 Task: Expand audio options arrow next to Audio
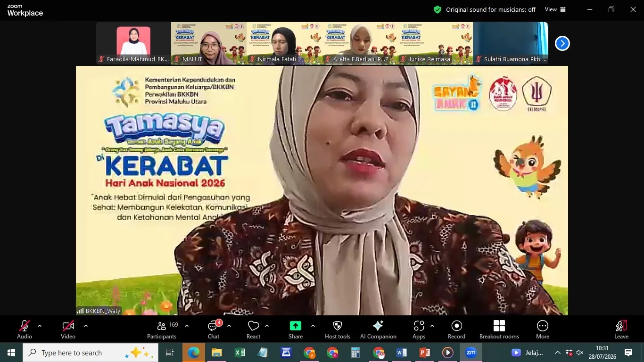(x=40, y=326)
